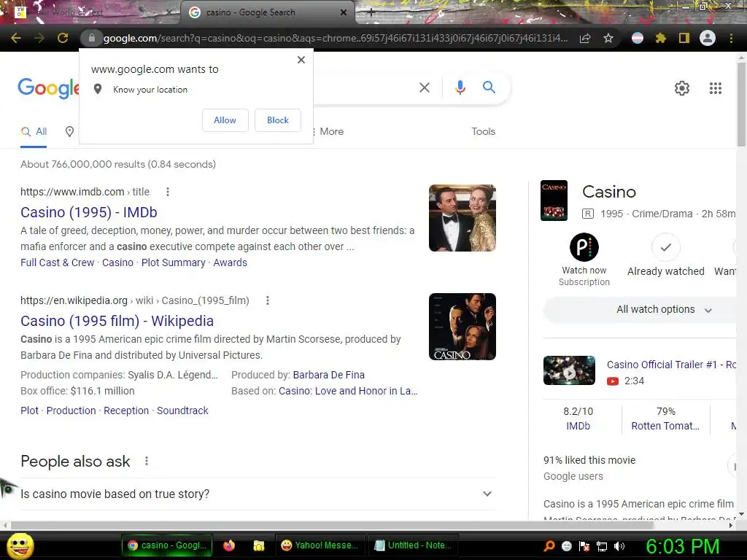Allow Google to know your location
Screen dimensions: 747x560
pyautogui.click(x=225, y=120)
